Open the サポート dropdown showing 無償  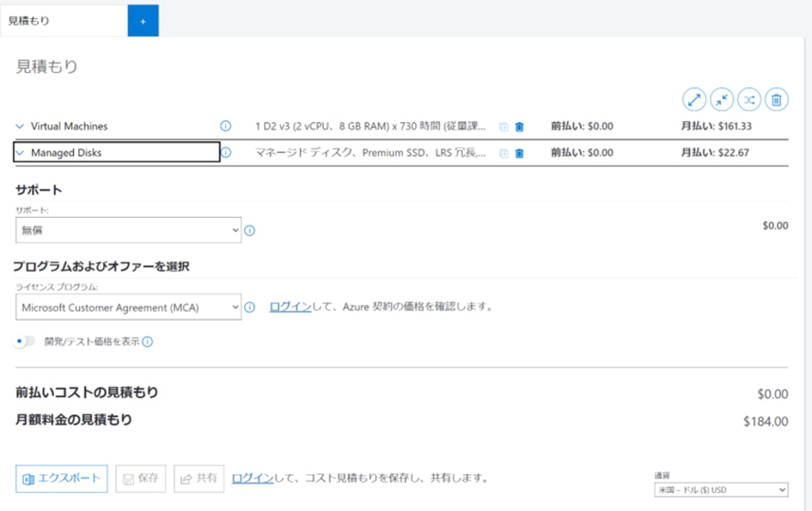coord(128,230)
